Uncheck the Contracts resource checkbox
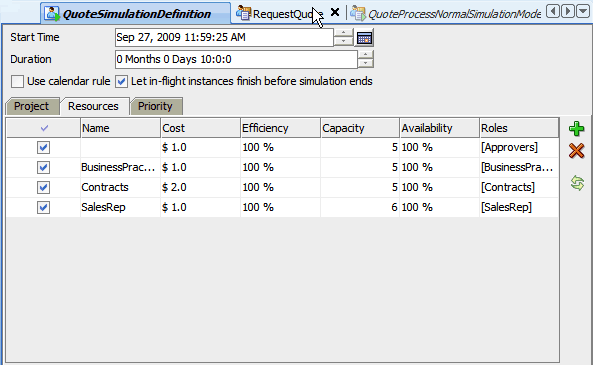The image size is (593, 365). pyautogui.click(x=43, y=187)
